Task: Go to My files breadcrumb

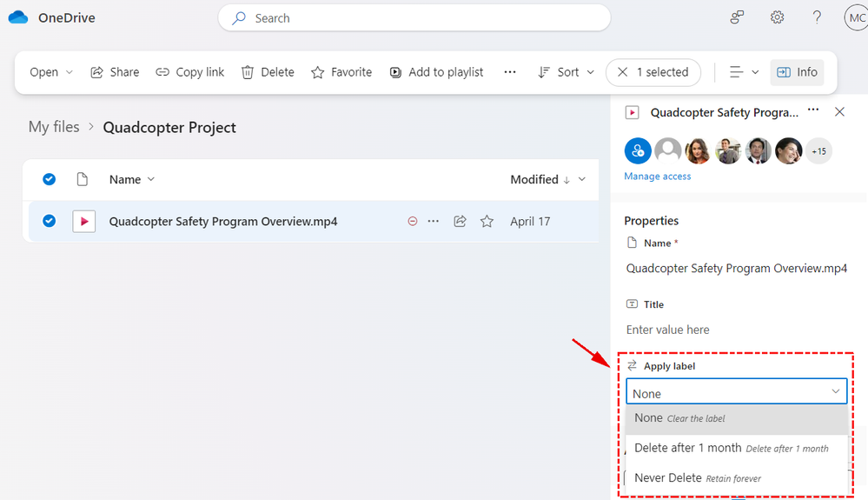Action: tap(54, 127)
